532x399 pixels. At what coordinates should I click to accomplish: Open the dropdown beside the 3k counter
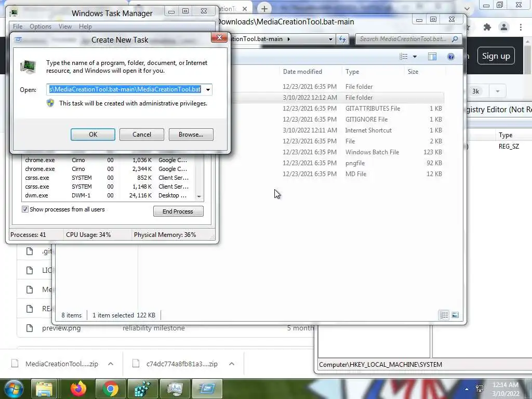pyautogui.click(x=497, y=91)
